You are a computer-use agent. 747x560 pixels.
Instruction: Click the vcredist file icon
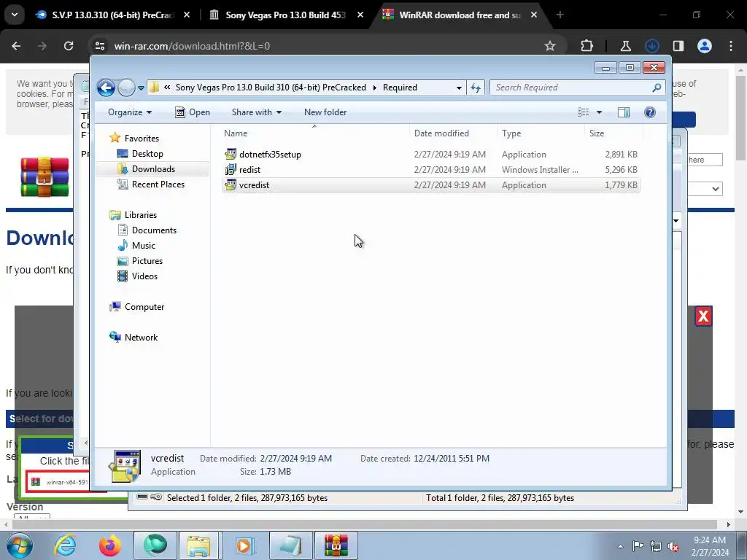point(231,184)
